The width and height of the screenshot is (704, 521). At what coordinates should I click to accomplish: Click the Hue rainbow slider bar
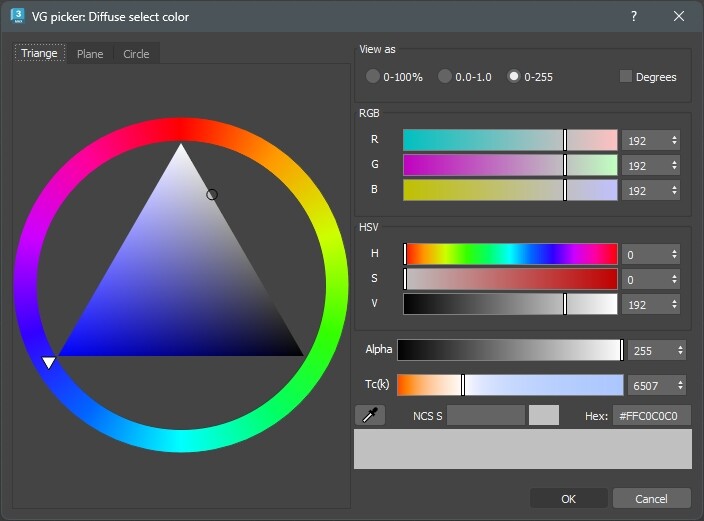(x=510, y=254)
